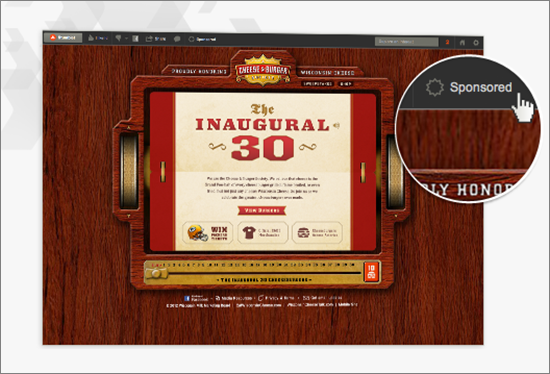The height and width of the screenshot is (374, 550).
Task: Open the orange notification counter
Action: click(x=447, y=42)
